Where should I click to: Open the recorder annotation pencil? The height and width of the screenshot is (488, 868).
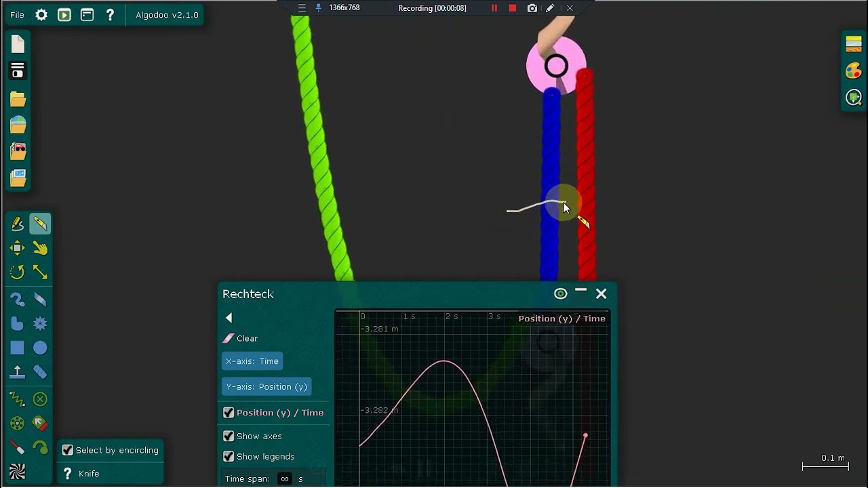550,8
